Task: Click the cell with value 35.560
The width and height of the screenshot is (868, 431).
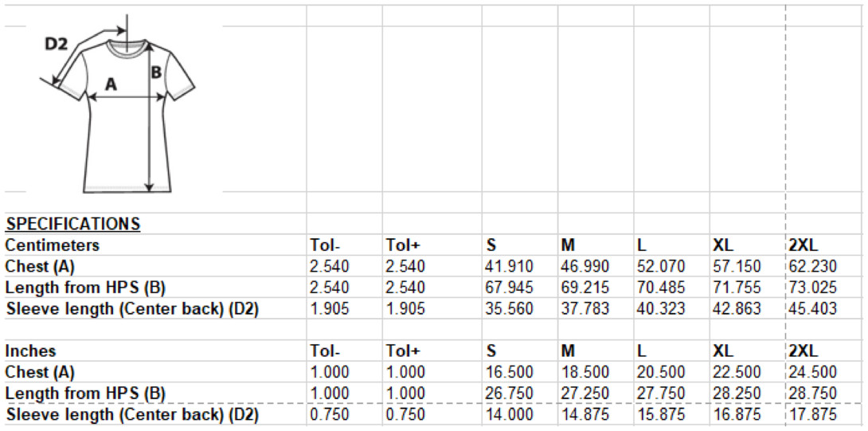Action: 509,308
